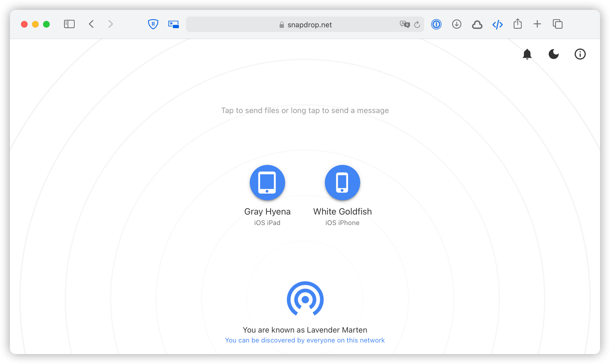Open the code snippet extension in the toolbar
610x364 pixels.
tap(497, 24)
